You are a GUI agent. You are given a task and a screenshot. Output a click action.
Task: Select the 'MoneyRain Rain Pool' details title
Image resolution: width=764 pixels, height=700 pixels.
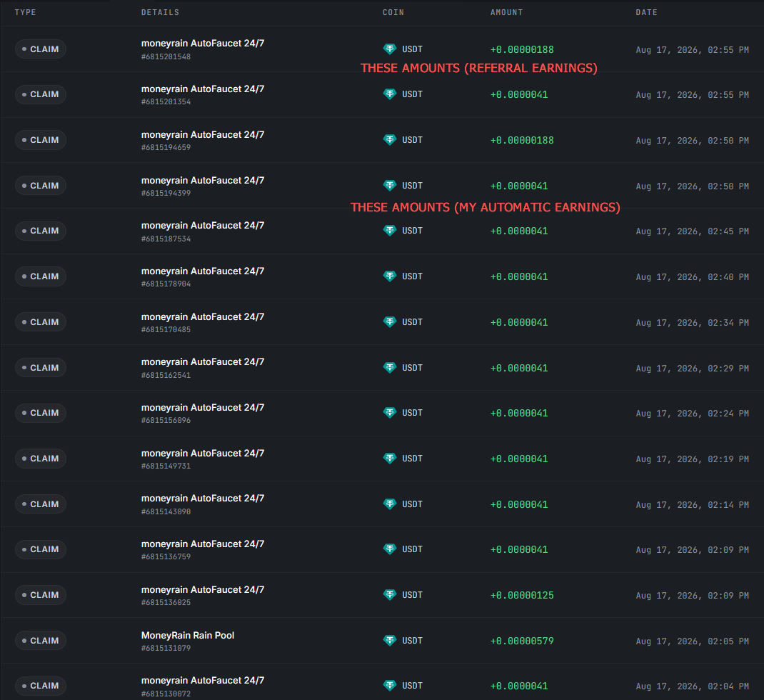(x=188, y=635)
